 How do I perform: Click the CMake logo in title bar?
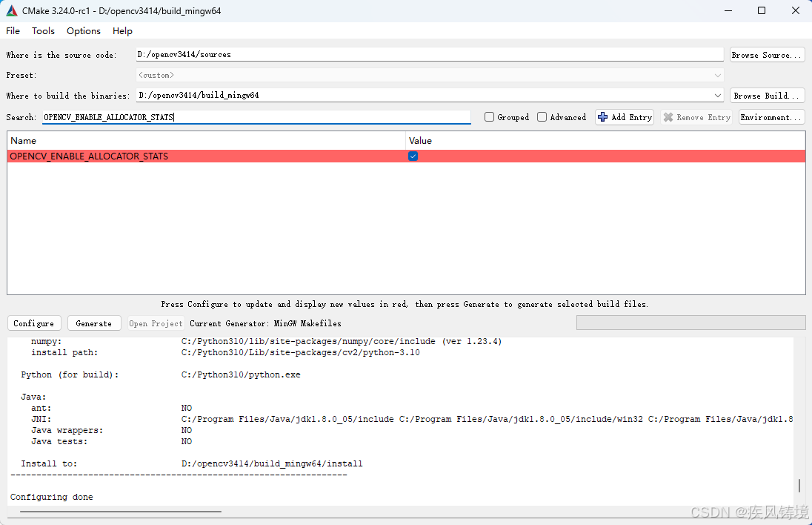(x=11, y=10)
